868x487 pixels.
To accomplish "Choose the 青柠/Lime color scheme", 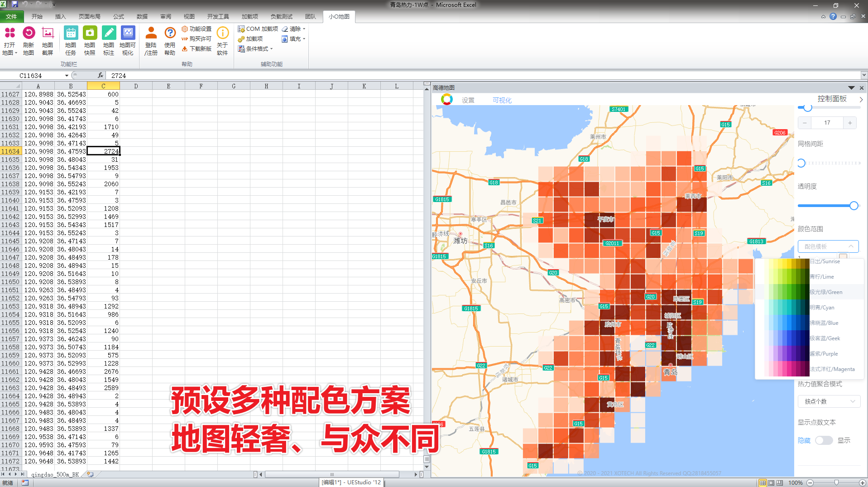I will (x=810, y=277).
